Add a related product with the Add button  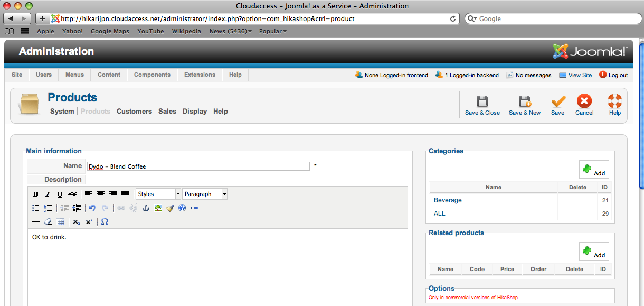pyautogui.click(x=594, y=251)
